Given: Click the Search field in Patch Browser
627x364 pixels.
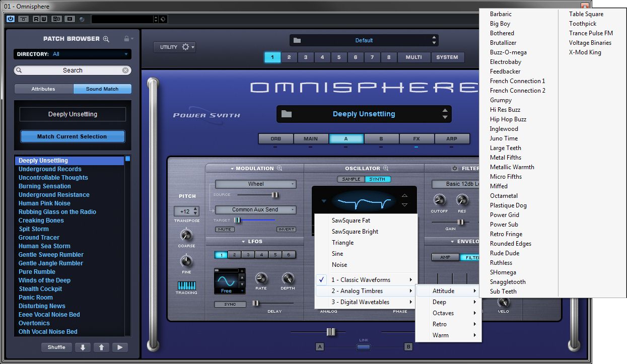Looking at the screenshot, I should [73, 70].
